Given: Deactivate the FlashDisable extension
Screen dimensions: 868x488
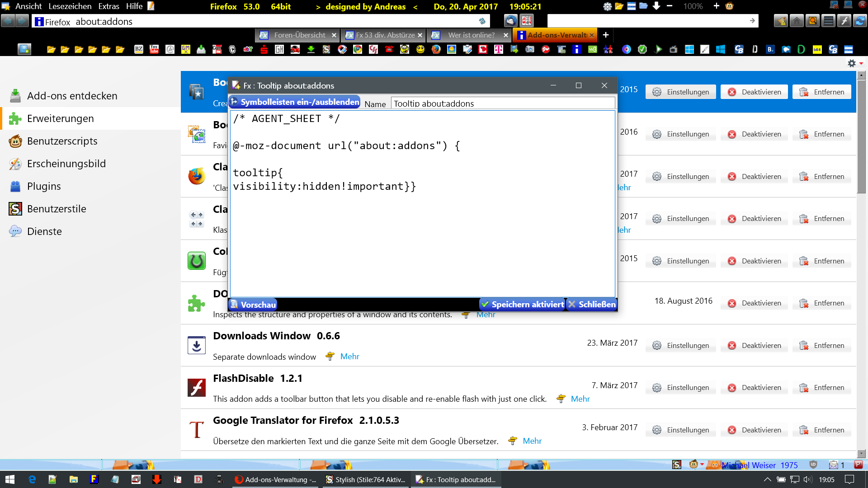Looking at the screenshot, I should [x=754, y=388].
